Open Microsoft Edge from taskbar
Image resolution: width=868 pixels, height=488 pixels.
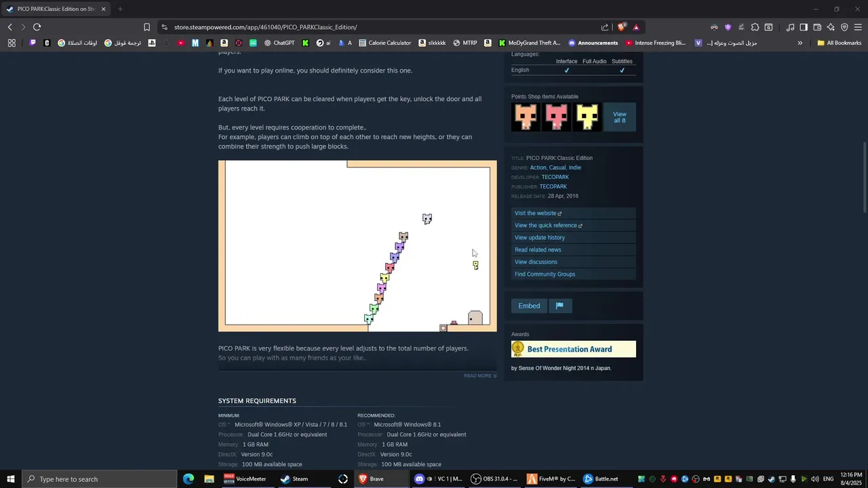pos(189,479)
